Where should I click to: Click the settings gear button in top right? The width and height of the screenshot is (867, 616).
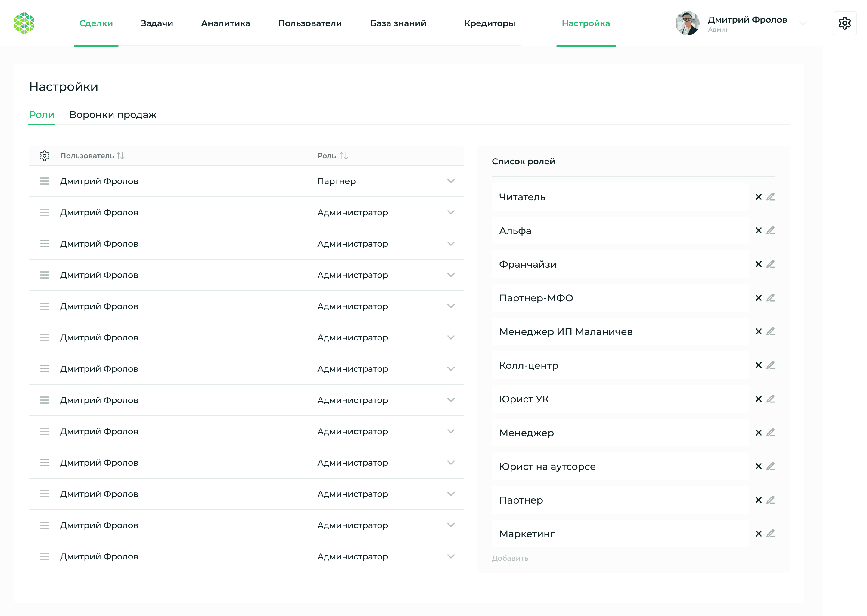pyautogui.click(x=844, y=23)
